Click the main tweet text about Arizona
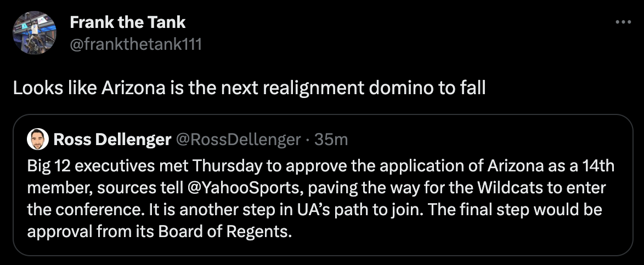 [249, 88]
